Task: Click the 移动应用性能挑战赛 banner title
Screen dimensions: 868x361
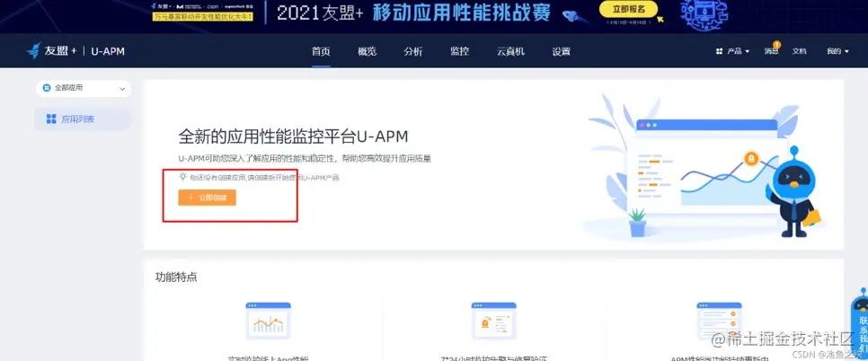Action: 462,13
